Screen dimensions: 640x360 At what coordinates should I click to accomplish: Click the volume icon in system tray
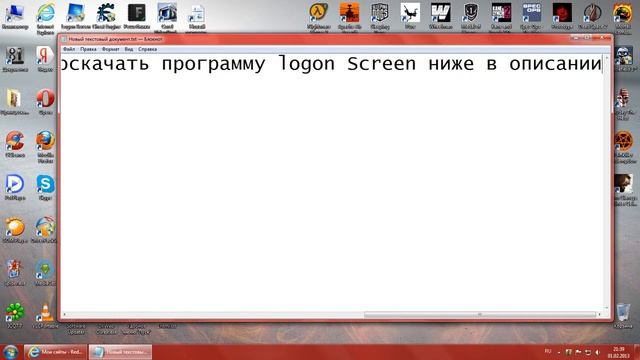coord(598,352)
